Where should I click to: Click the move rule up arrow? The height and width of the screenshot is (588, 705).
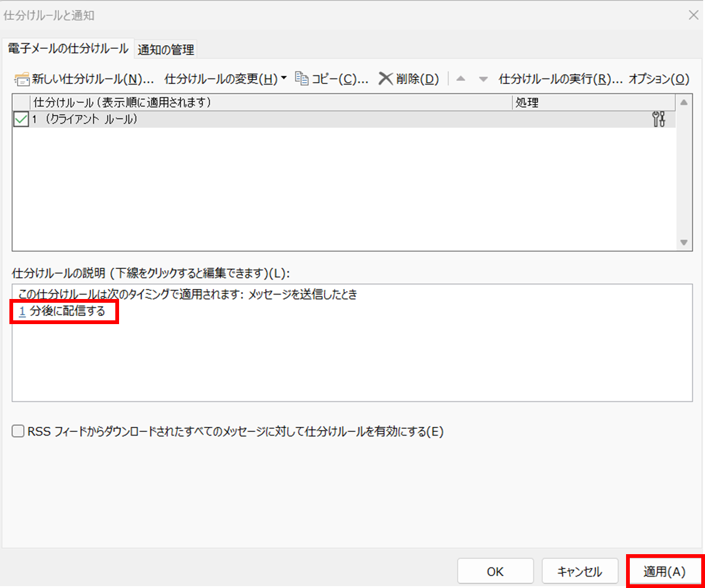point(461,79)
